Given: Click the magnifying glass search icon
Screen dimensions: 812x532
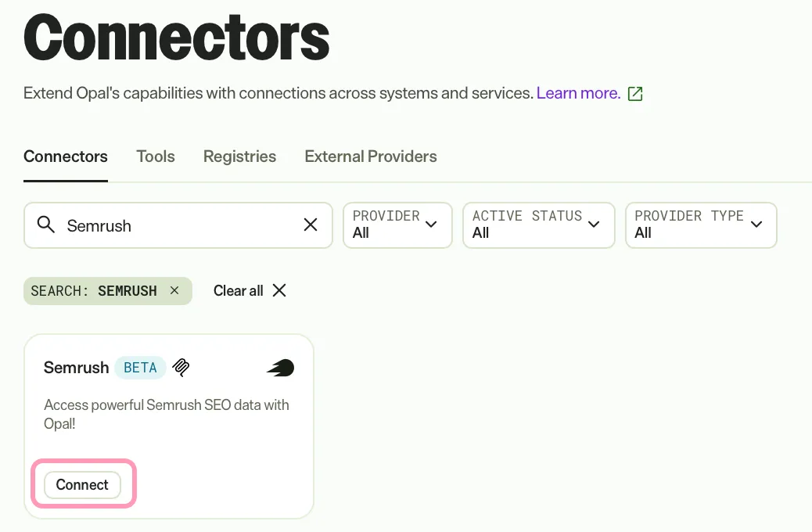Looking at the screenshot, I should (x=45, y=225).
